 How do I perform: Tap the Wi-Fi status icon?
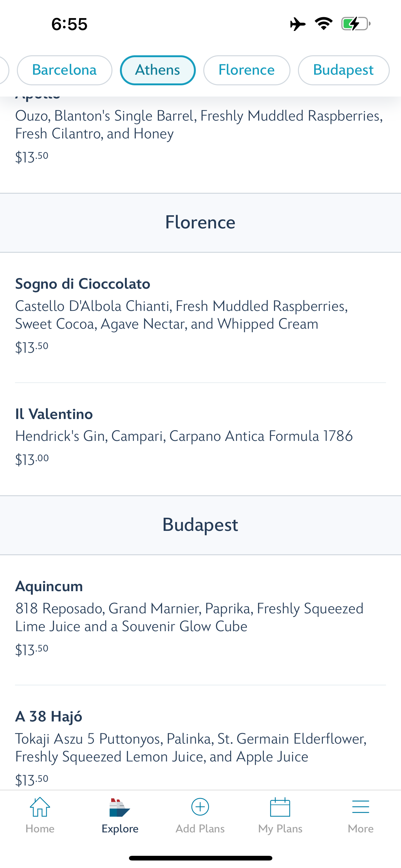pyautogui.click(x=324, y=23)
